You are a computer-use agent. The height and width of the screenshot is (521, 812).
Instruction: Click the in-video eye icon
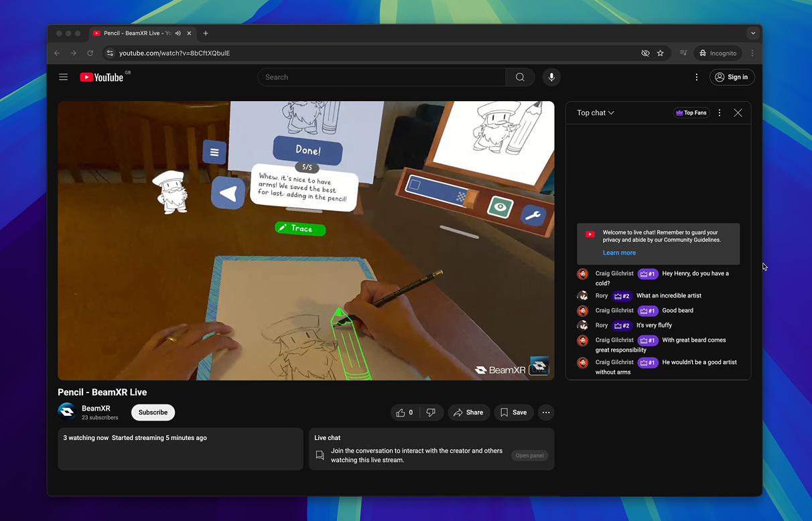tap(500, 206)
